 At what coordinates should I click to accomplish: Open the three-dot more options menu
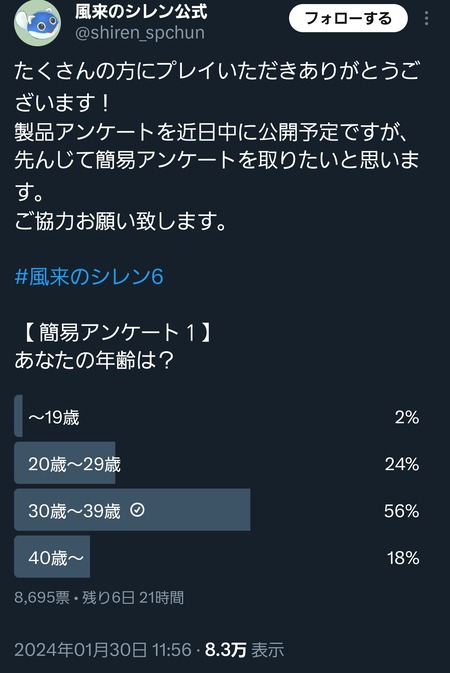click(426, 18)
